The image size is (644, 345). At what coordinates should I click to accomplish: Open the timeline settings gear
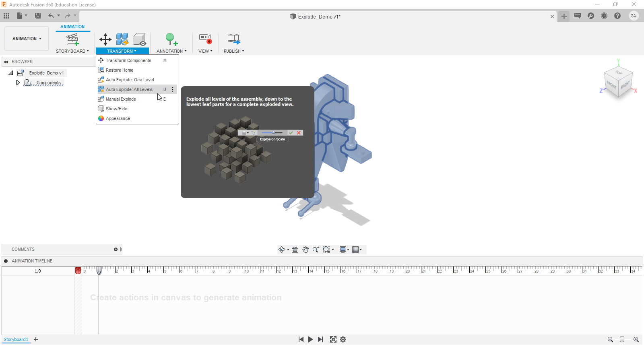(343, 339)
